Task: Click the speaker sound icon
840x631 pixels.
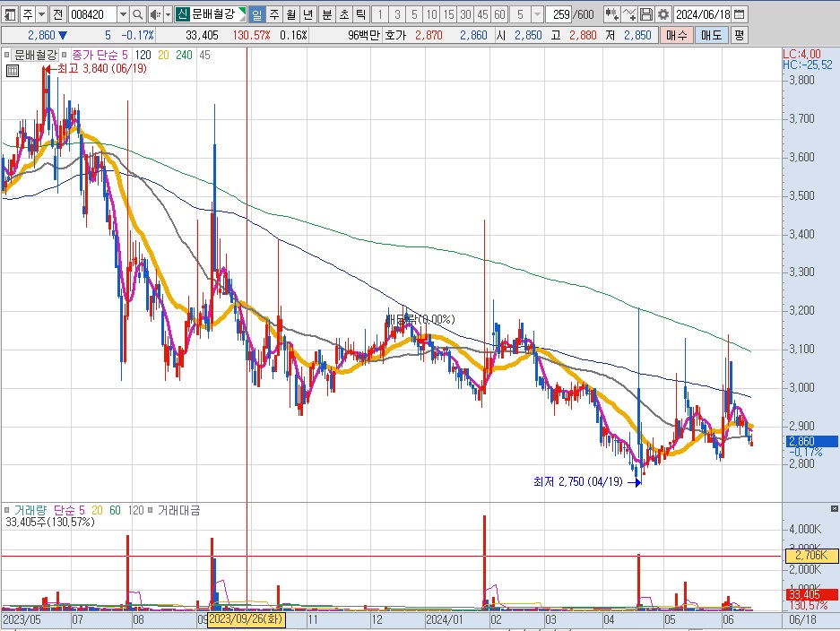Action: pos(155,14)
